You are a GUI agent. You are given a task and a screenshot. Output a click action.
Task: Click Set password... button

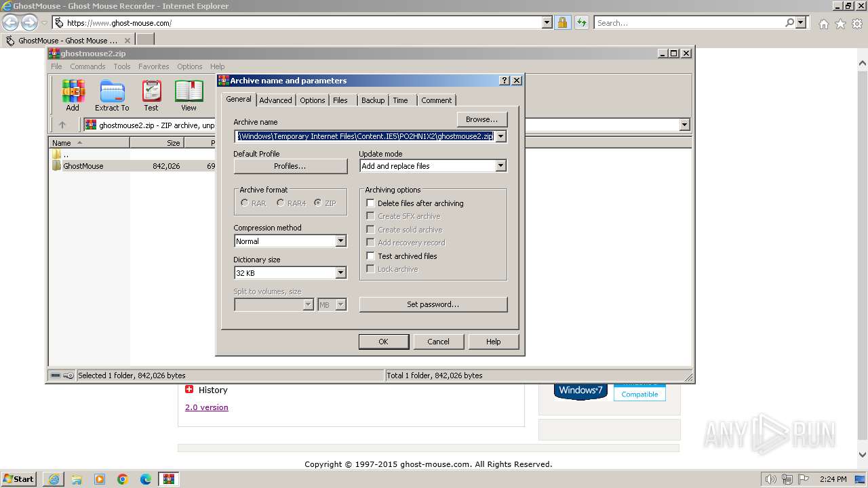[x=433, y=304]
